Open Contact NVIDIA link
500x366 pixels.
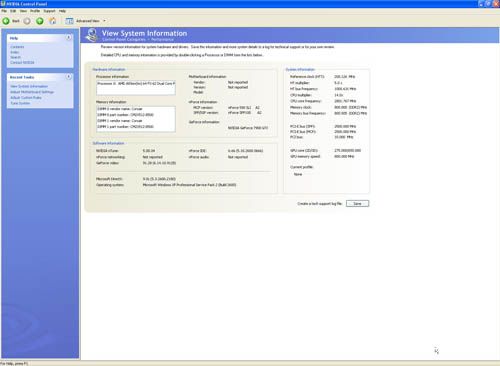[x=22, y=62]
